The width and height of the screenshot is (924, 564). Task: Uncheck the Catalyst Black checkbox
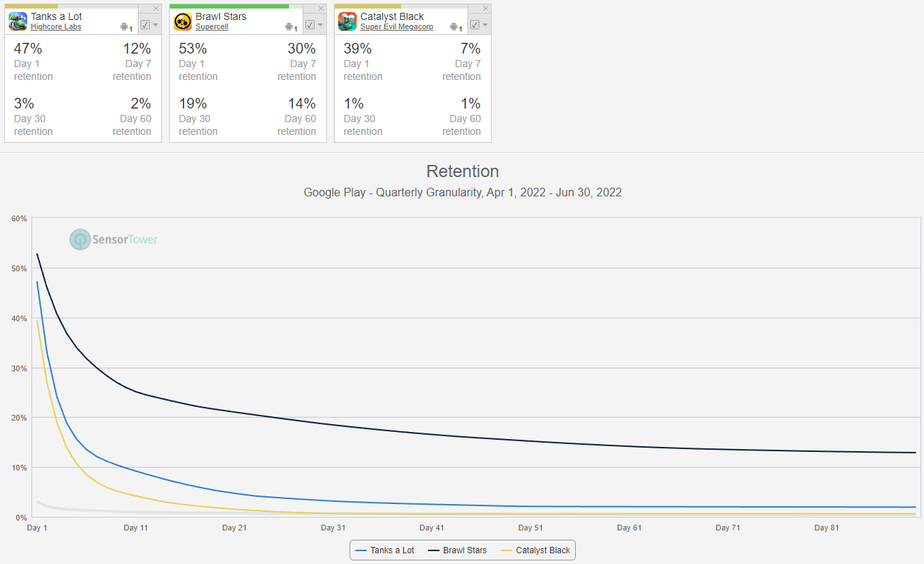[475, 25]
